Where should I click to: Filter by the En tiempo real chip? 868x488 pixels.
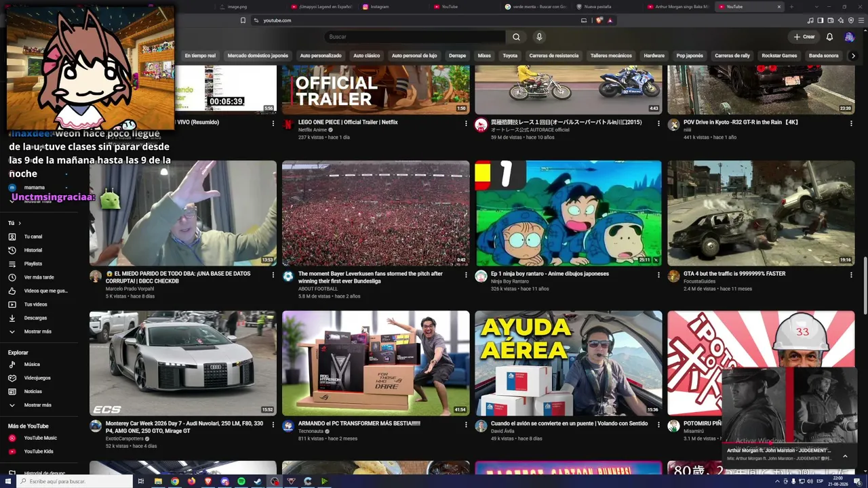pos(200,56)
